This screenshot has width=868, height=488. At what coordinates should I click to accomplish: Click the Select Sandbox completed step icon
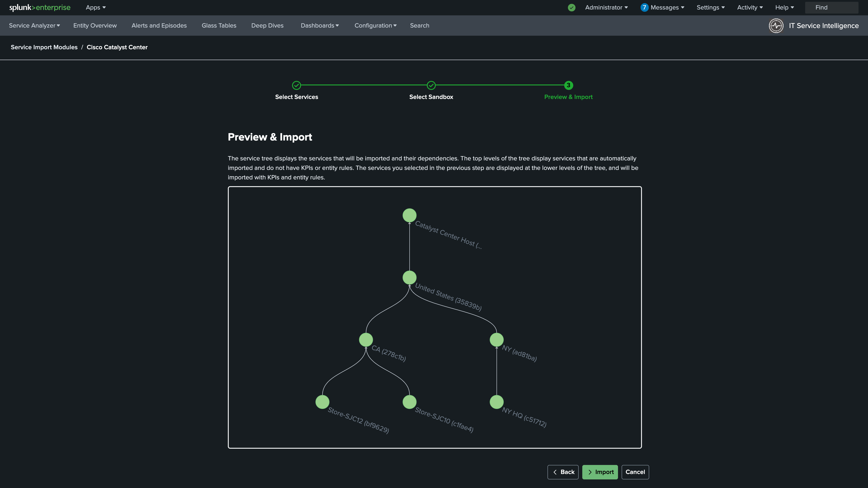[x=431, y=85]
